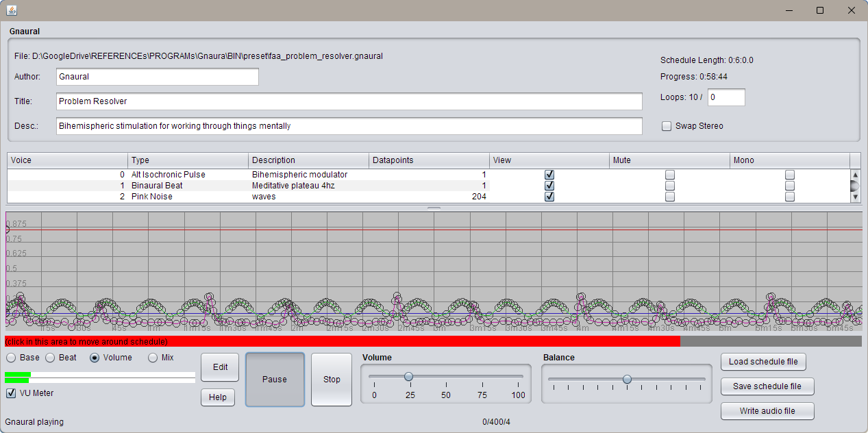Sort by the Voice column header

pyautogui.click(x=68, y=160)
